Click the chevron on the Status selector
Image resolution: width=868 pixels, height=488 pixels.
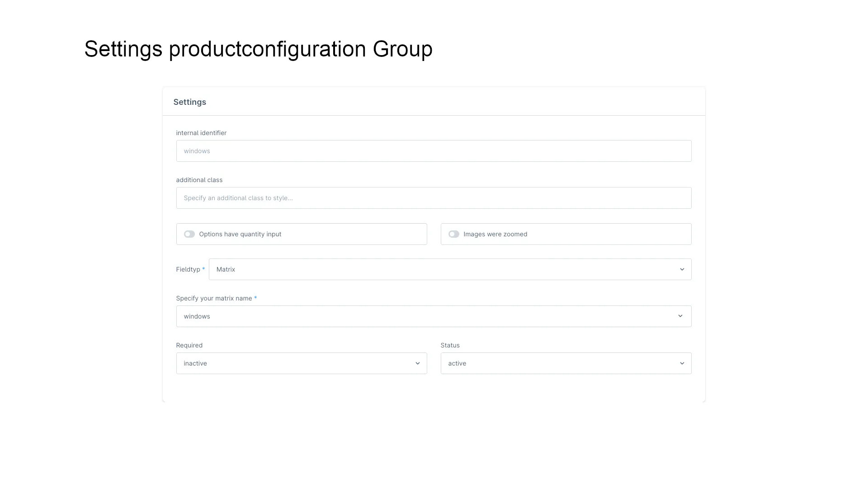[682, 363]
